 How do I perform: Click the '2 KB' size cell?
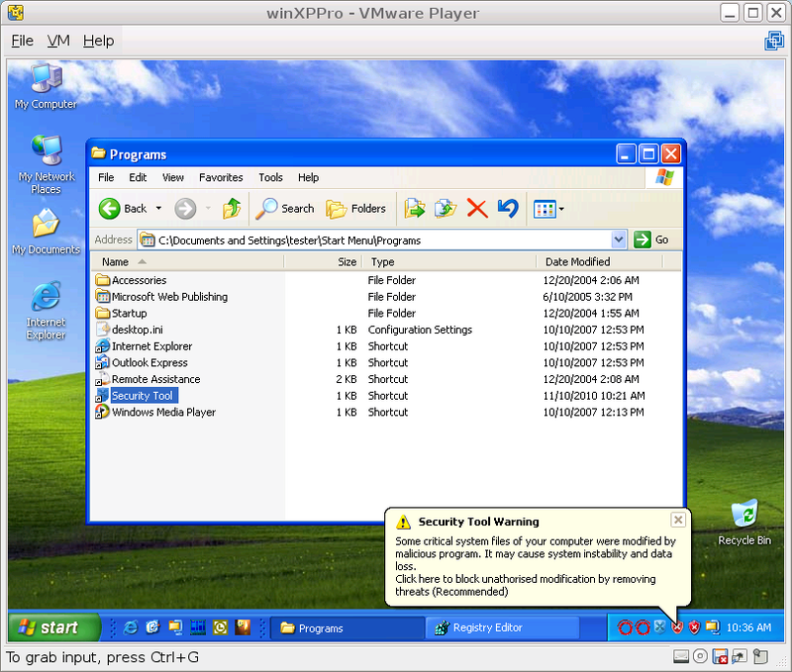(x=346, y=379)
